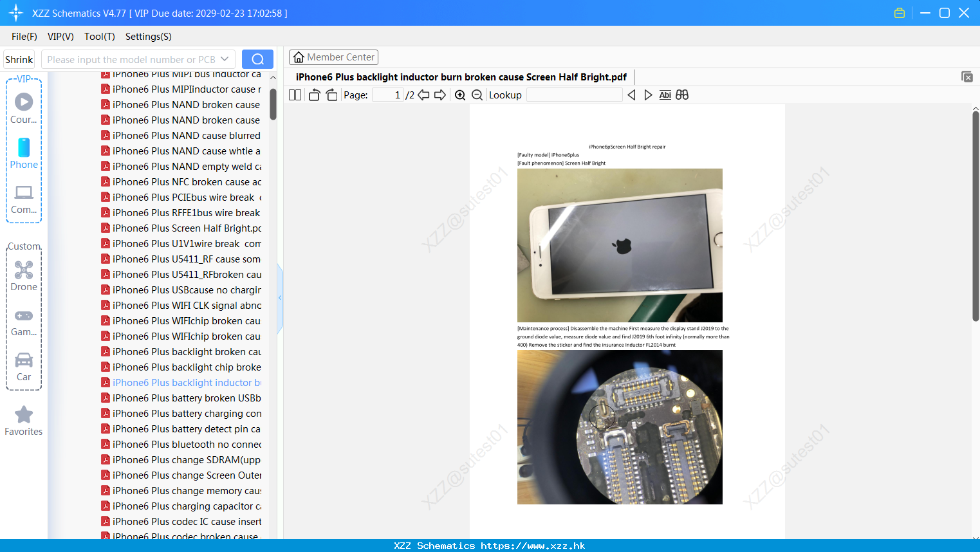Image resolution: width=980 pixels, height=552 pixels.
Task: Open the VIP(V) menu
Action: click(60, 37)
